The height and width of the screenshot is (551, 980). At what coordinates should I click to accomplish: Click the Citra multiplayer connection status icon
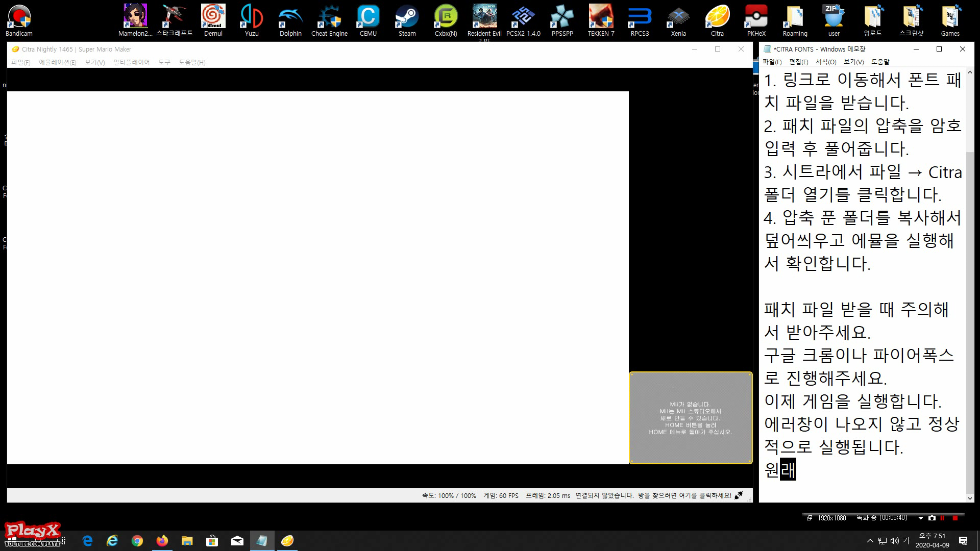pos(739,495)
